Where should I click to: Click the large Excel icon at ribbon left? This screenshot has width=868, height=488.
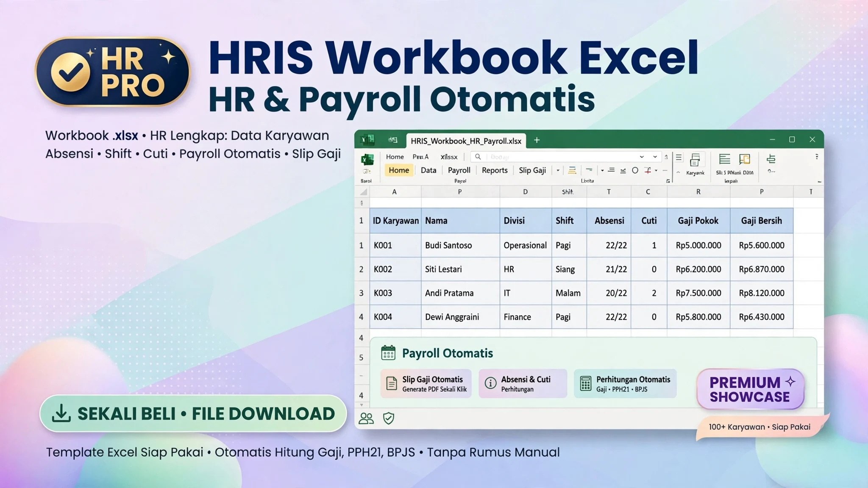pyautogui.click(x=367, y=160)
